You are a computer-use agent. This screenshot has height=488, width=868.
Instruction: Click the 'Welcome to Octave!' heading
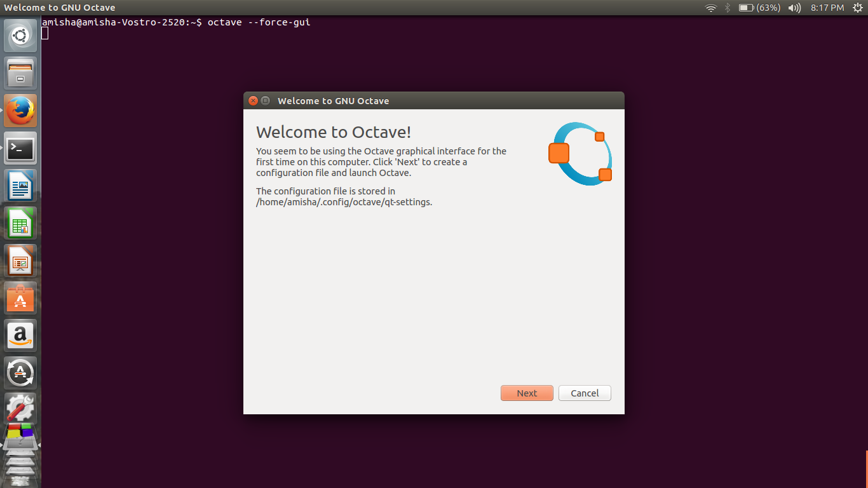coord(334,132)
